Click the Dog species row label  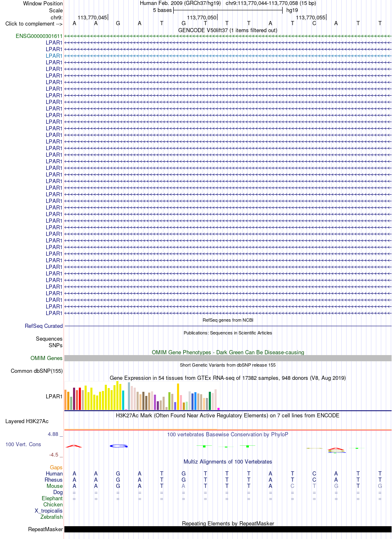click(x=58, y=492)
